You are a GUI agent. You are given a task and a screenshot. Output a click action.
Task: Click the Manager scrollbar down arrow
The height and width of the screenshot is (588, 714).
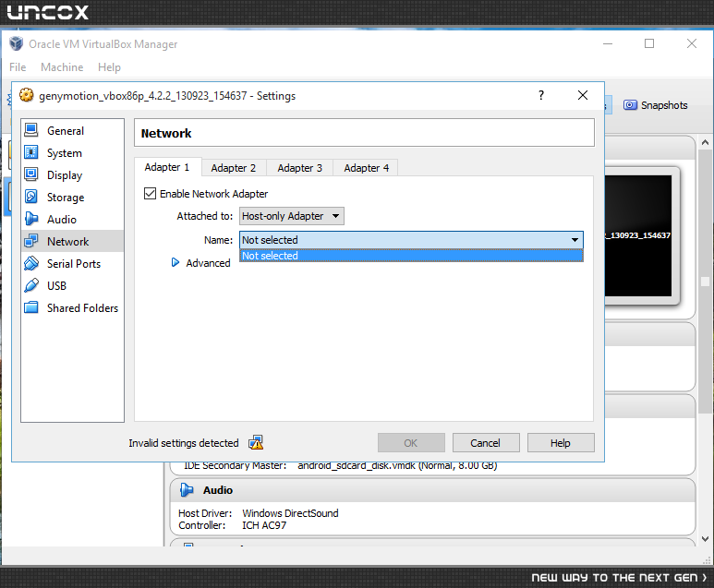coord(705,539)
